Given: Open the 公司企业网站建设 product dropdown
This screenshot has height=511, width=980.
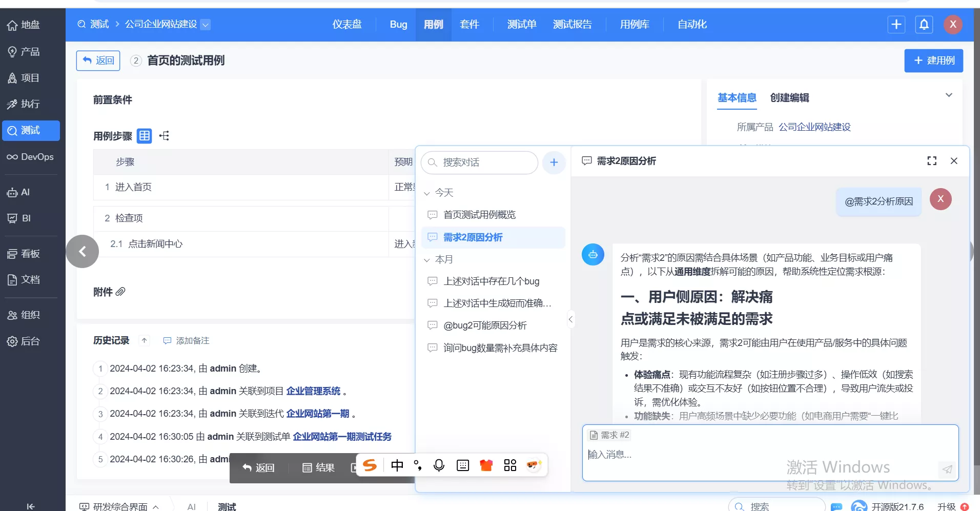Looking at the screenshot, I should (x=205, y=25).
